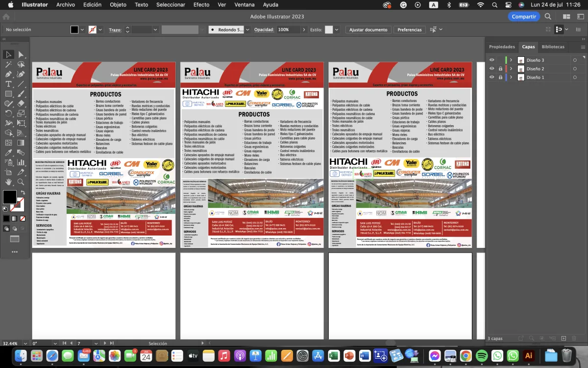This screenshot has width=588, height=368.
Task: Open the Redondo brush definition dropdown
Action: click(247, 29)
